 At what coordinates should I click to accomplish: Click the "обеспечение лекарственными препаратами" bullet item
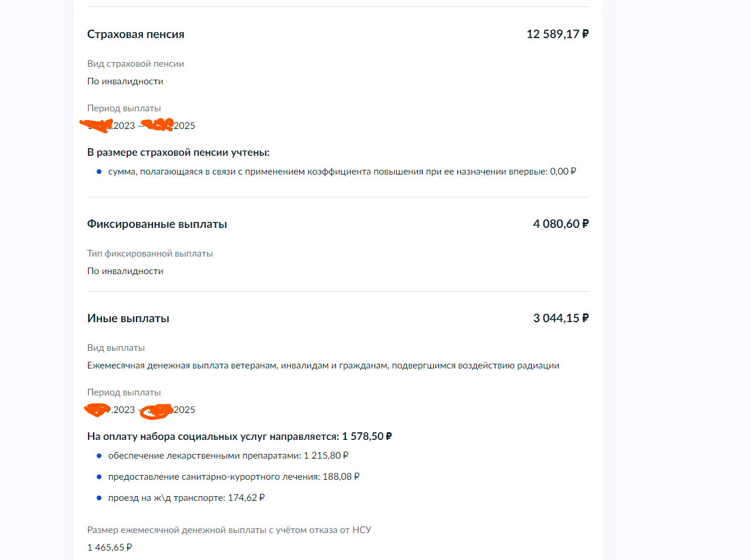(228, 456)
